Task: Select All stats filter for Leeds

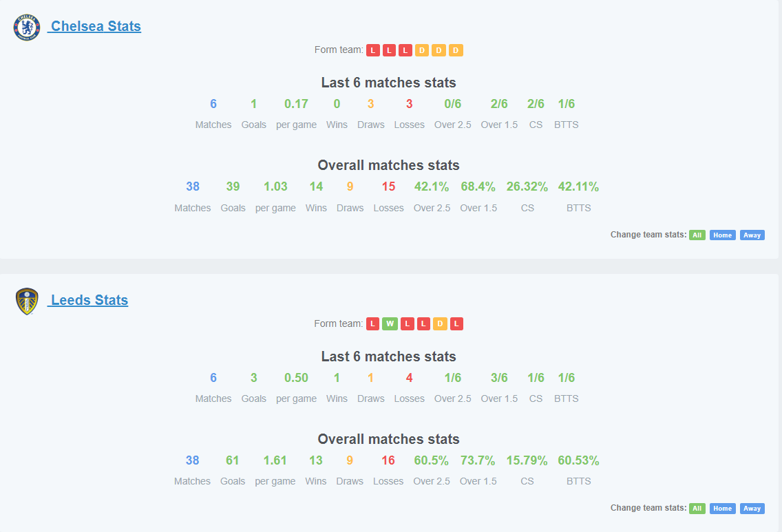Action: [x=697, y=509]
